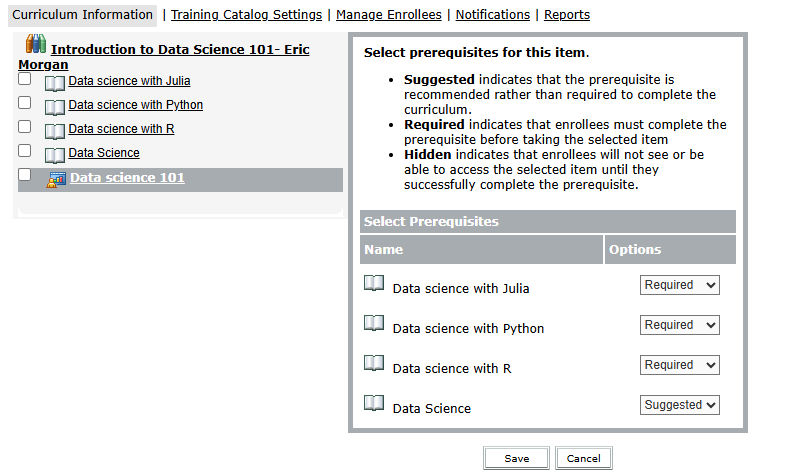This screenshot has width=793, height=475.
Task: Switch to Training Catalog Settings tab
Action: click(246, 15)
